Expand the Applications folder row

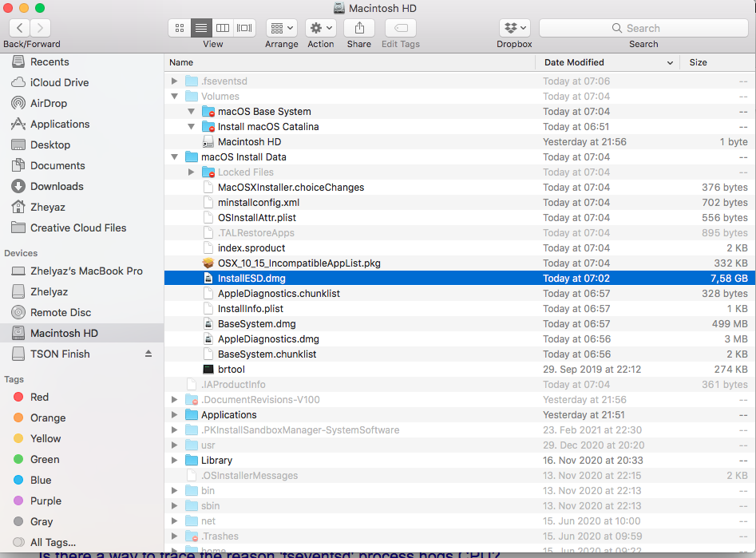coord(175,415)
